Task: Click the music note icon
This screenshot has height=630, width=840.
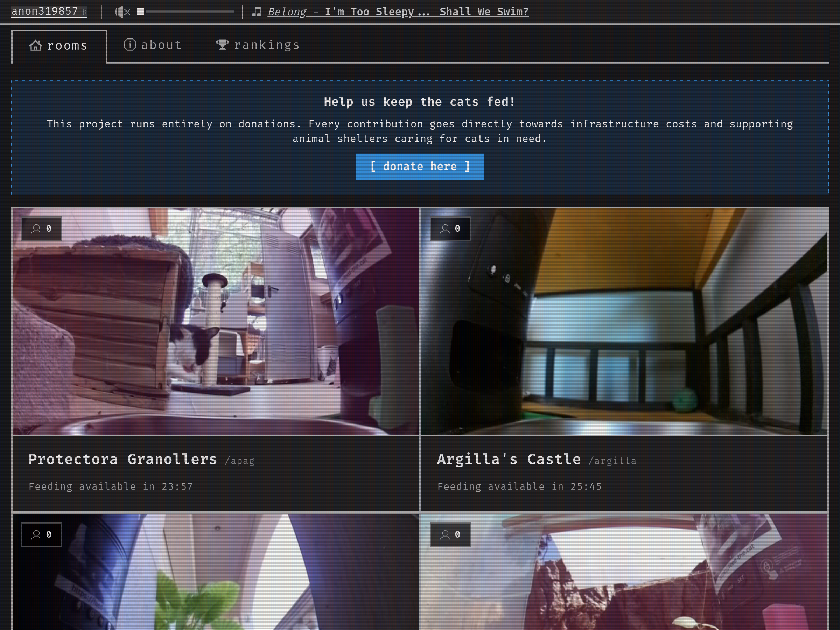Action: click(256, 12)
